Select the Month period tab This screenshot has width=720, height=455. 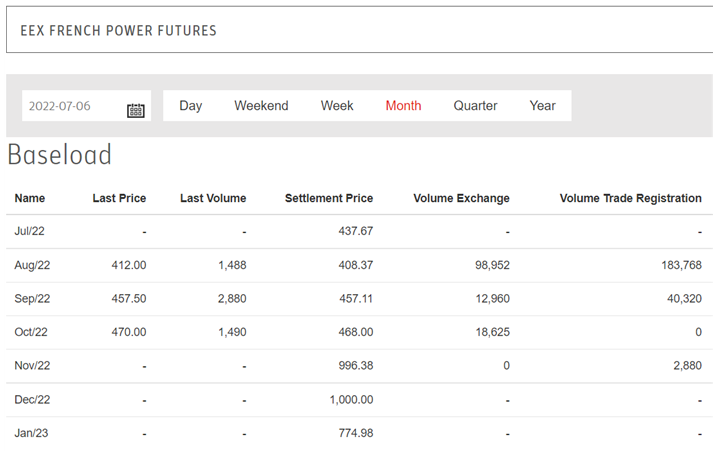[403, 106]
